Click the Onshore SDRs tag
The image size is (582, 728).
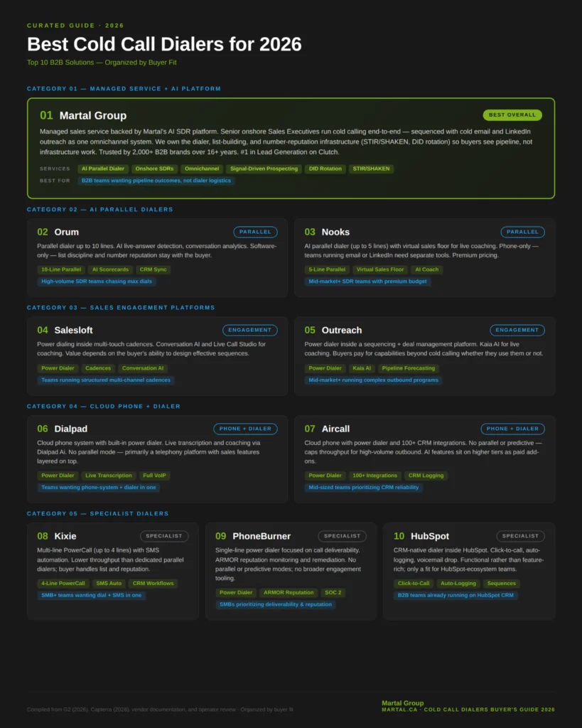[154, 168]
